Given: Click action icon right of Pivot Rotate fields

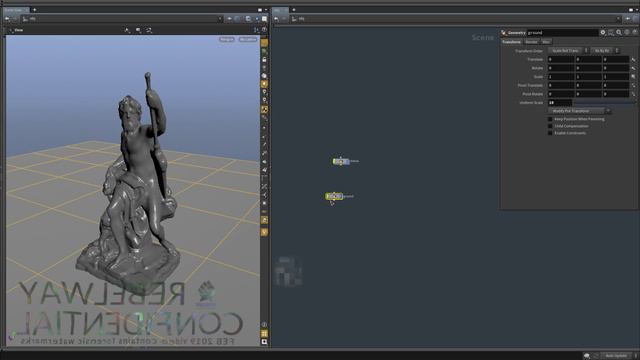Looking at the screenshot, I should click(633, 94).
